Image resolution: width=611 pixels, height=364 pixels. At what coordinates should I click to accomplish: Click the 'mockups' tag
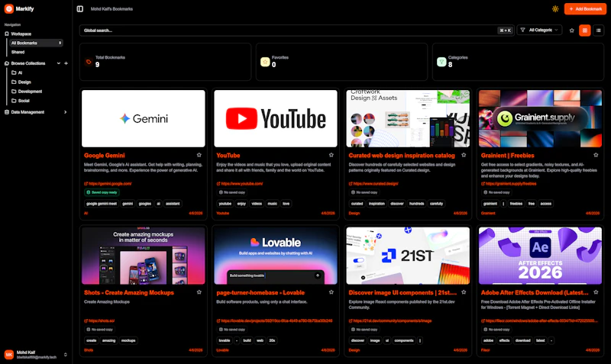[128, 340]
